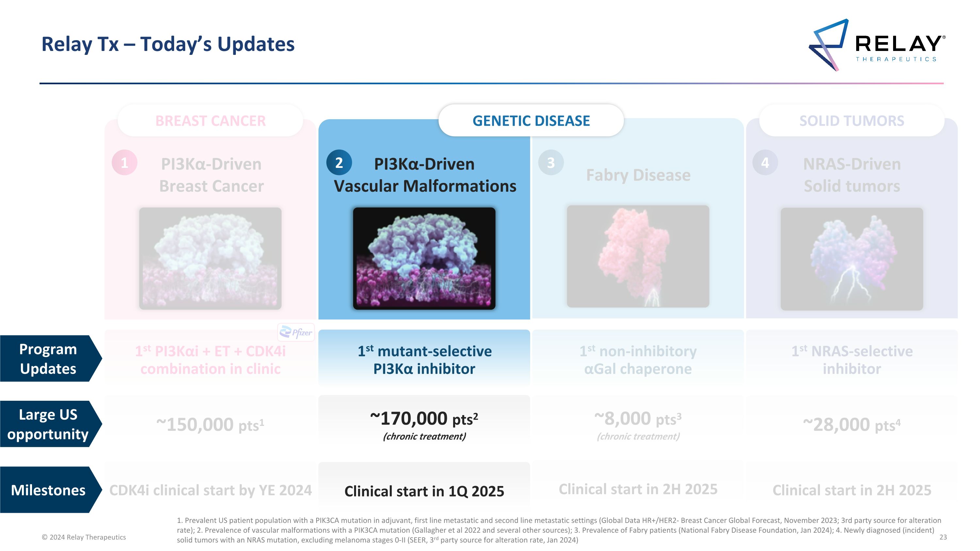Viewport: 980px width, 551px height.
Task: Click the number 1 circle badge
Action: [x=124, y=163]
